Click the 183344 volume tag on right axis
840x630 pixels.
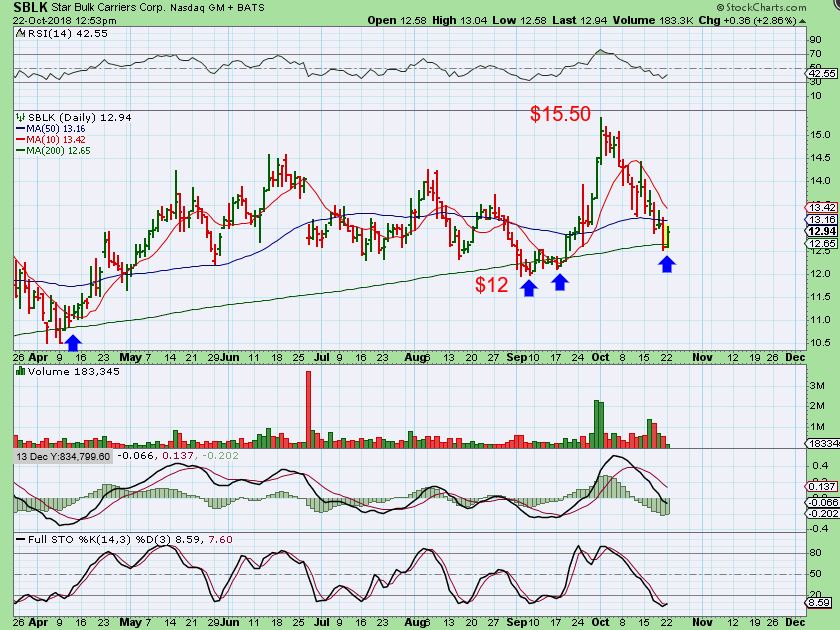click(823, 444)
